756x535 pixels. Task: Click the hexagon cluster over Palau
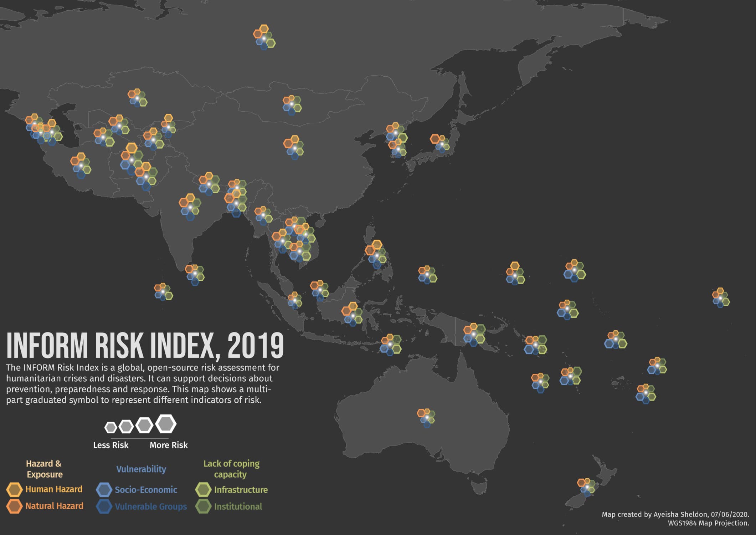point(427,275)
